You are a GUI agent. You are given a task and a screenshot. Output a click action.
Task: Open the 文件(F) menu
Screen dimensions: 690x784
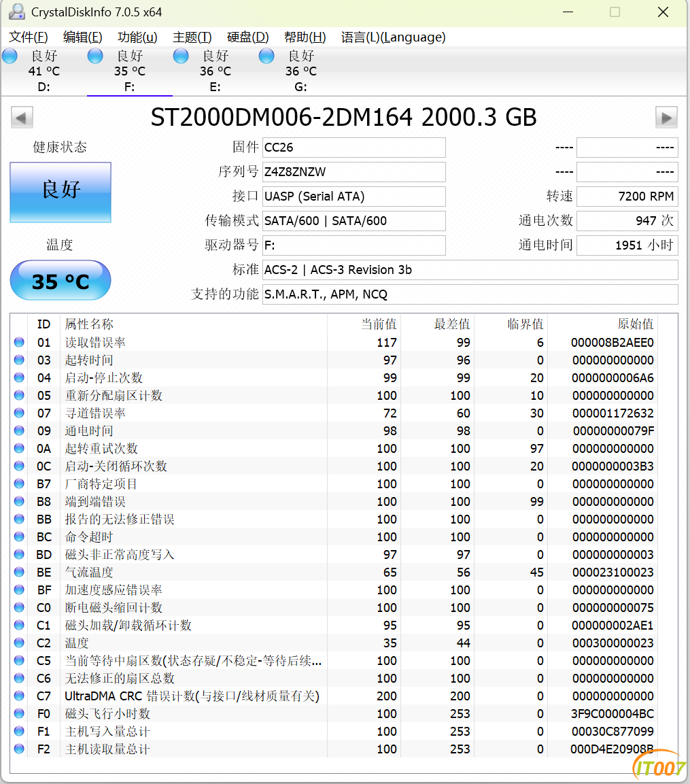tap(29, 37)
